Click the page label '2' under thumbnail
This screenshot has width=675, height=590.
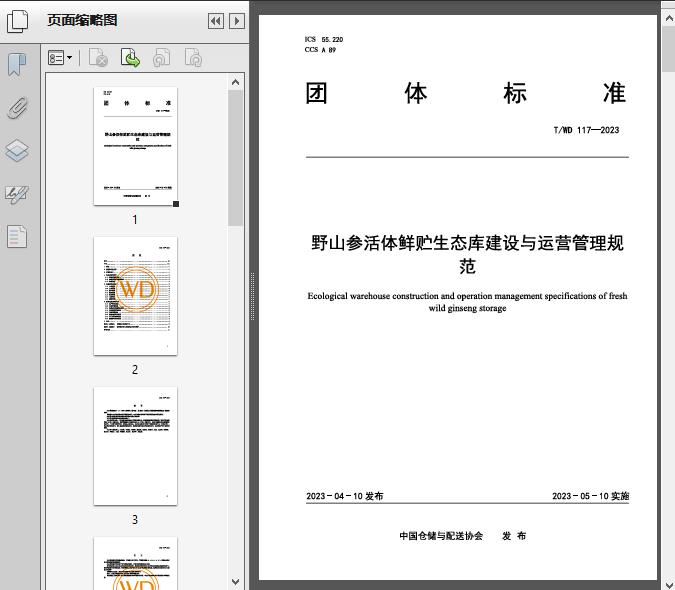click(x=135, y=369)
